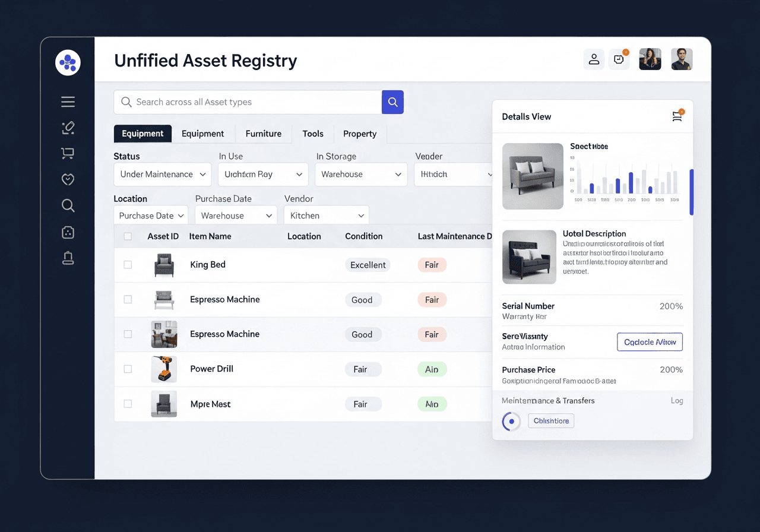
Task: Select the Tools tab
Action: tap(313, 134)
